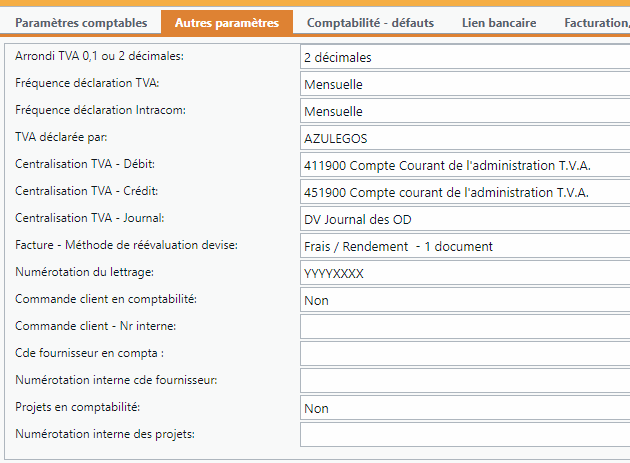Click the 'Centralisation TVA - Journal:' label

90,218
